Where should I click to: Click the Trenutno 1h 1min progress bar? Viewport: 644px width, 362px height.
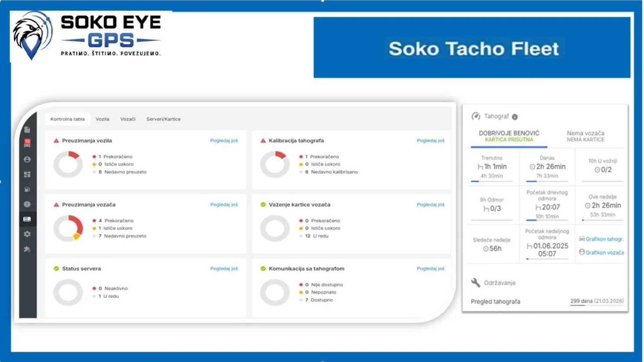pyautogui.click(x=492, y=181)
